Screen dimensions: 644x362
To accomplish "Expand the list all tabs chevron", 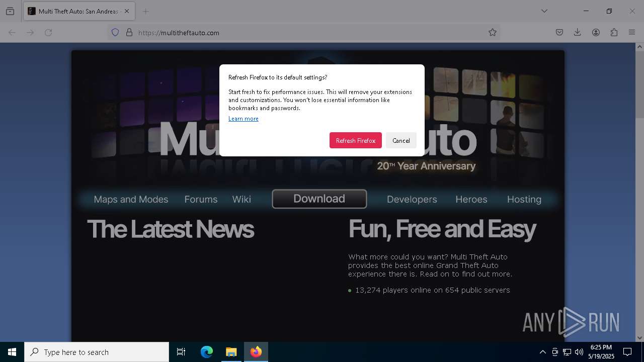I will [x=544, y=11].
